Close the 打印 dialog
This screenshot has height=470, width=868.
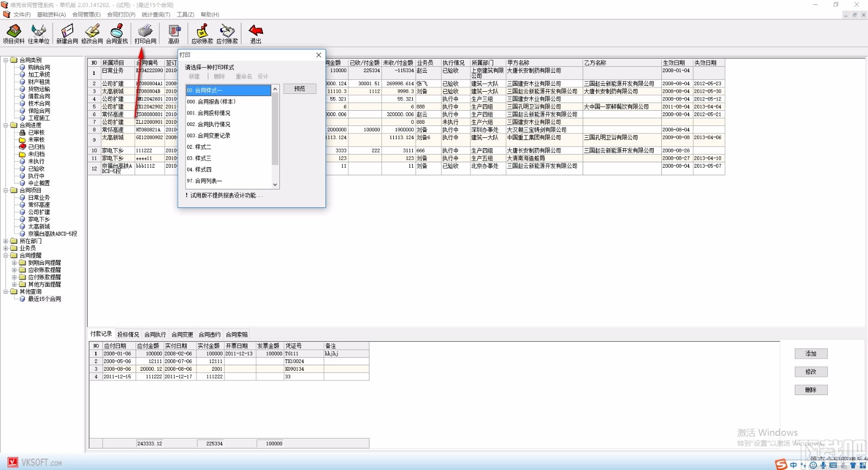(x=318, y=55)
